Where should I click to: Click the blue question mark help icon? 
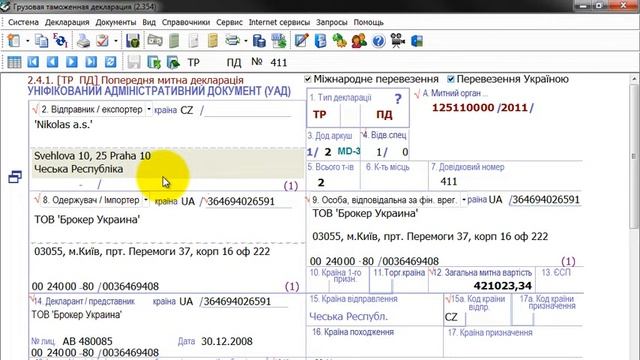[378, 41]
